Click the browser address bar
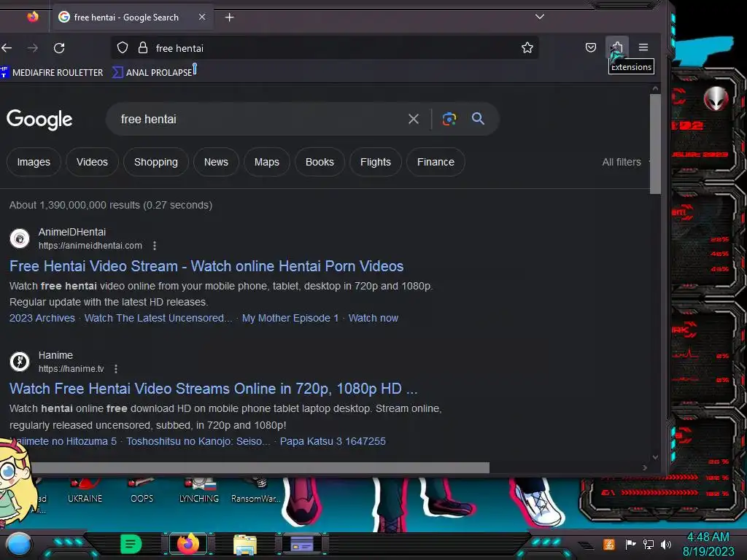The height and width of the screenshot is (560, 747). (x=324, y=47)
